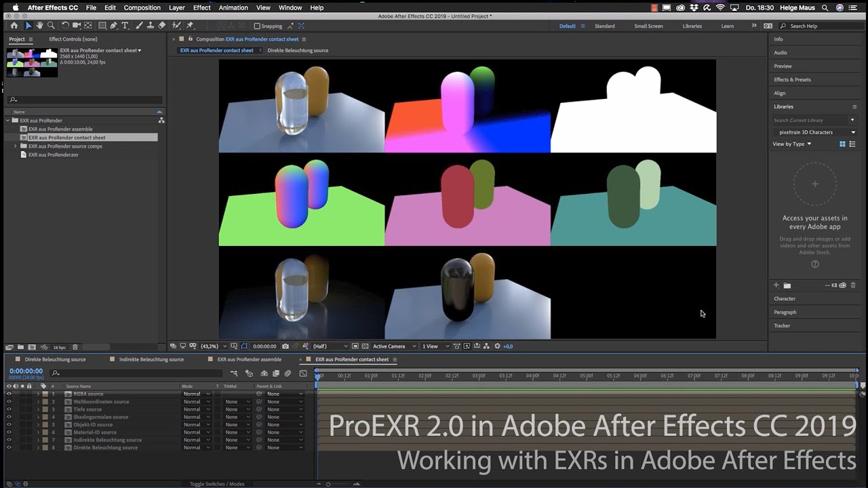This screenshot has height=488, width=868.
Task: Hide the Objekt-ID source layer
Action: [9, 424]
